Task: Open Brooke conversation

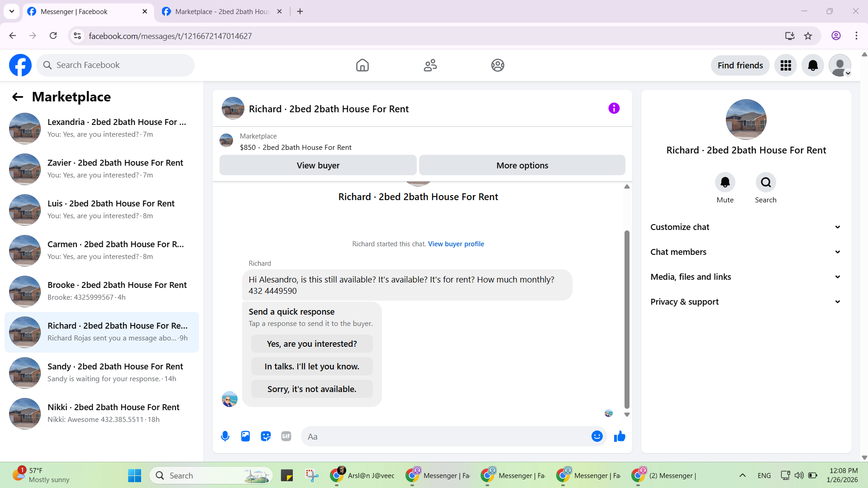Action: pyautogui.click(x=102, y=292)
